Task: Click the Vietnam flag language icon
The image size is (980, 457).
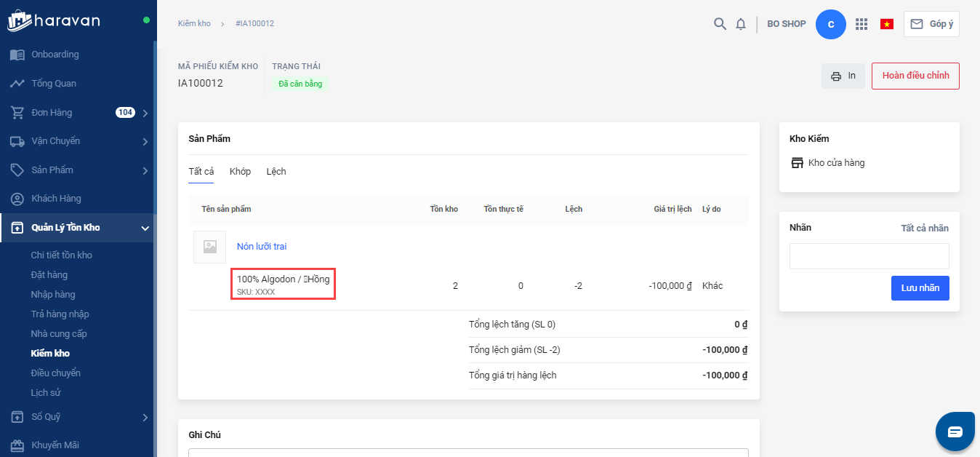Action: (887, 24)
